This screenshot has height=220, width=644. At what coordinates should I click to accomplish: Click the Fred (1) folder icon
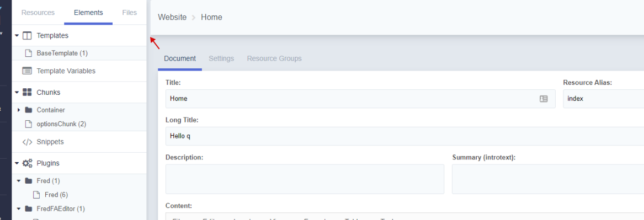pyautogui.click(x=28, y=181)
